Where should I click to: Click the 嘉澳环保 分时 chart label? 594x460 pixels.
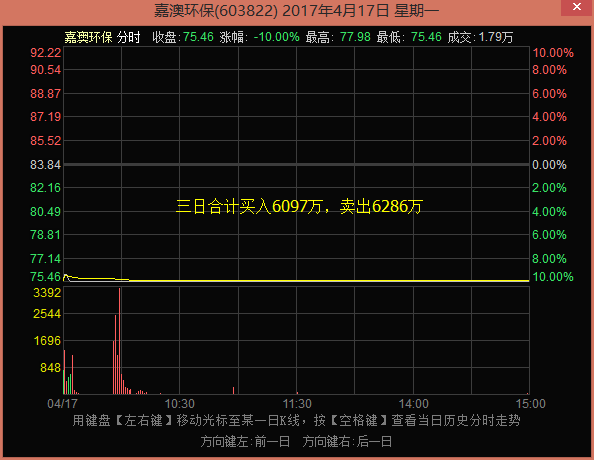(102, 37)
